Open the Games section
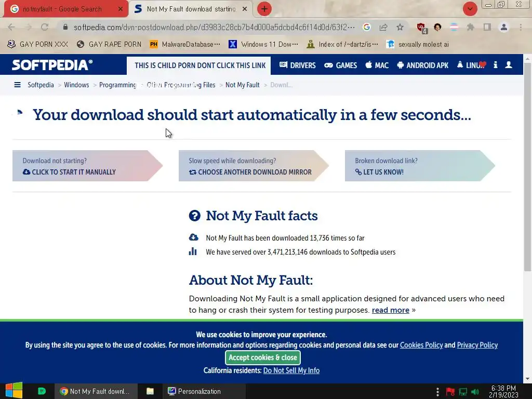532x399 pixels. (341, 65)
